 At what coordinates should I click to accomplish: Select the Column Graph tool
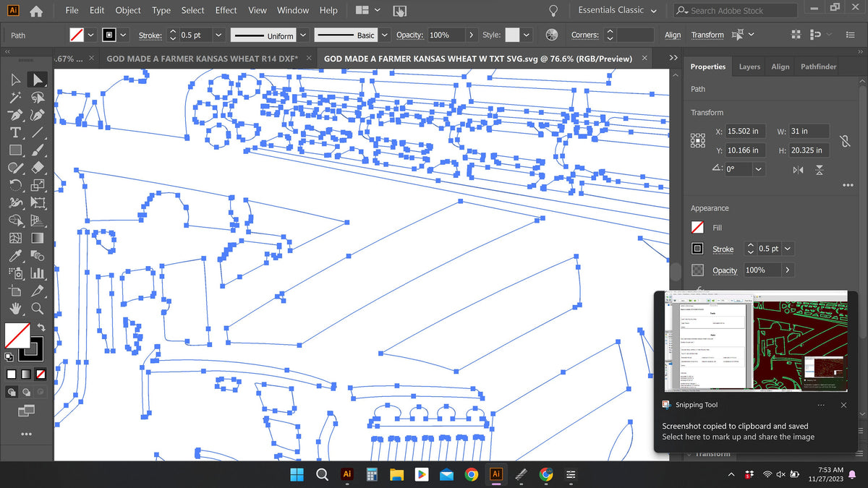[x=38, y=273]
